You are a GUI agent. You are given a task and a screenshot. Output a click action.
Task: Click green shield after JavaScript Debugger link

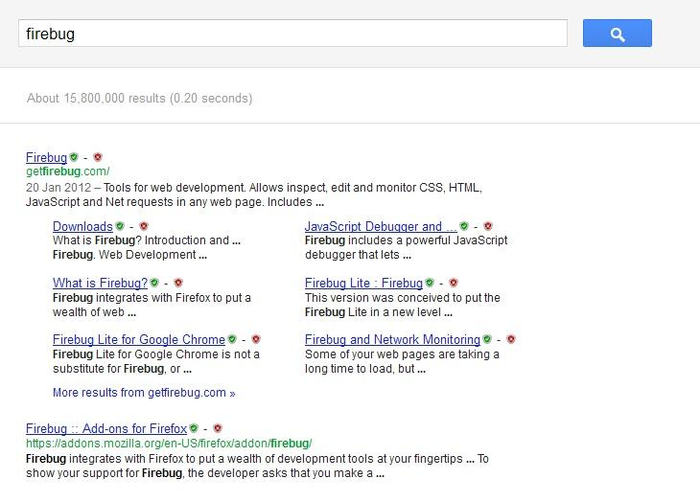point(464,226)
